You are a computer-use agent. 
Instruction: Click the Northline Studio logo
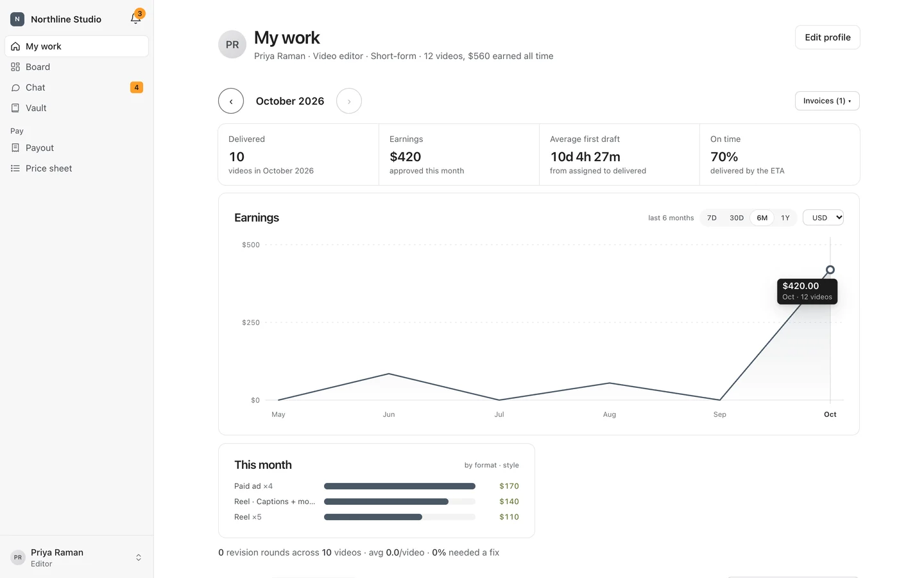click(17, 19)
